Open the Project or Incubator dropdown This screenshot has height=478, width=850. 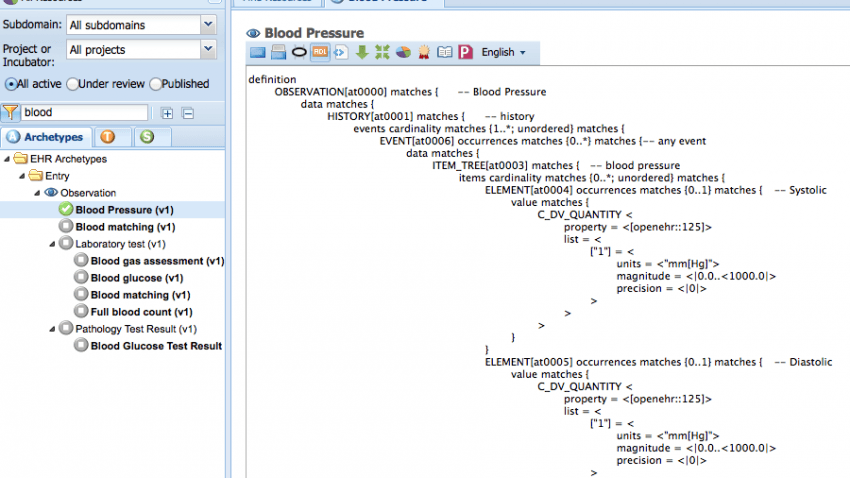pos(141,50)
